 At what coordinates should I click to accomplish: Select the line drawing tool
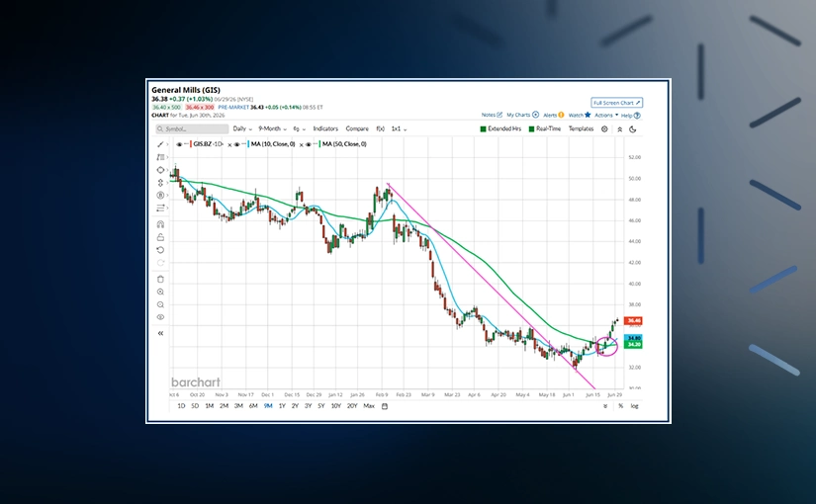[x=160, y=144]
